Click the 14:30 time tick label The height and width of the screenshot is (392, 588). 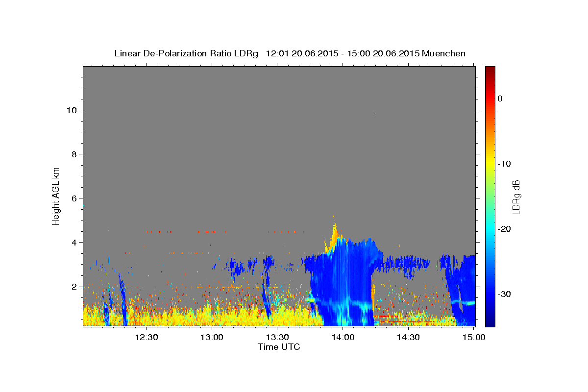408,337
